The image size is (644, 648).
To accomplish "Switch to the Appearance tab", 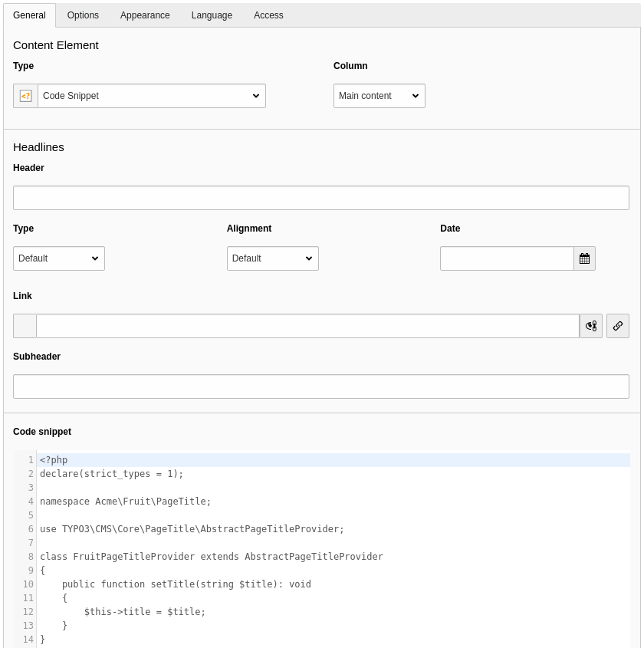I will tap(145, 15).
